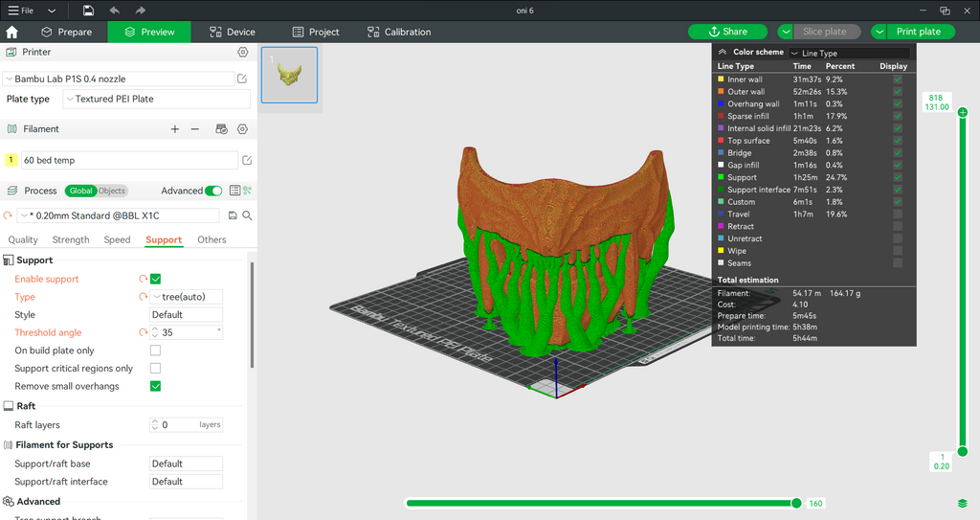Viewport: 980px width, 520px height.
Task: Reset Threshold angle to default value
Action: (144, 332)
